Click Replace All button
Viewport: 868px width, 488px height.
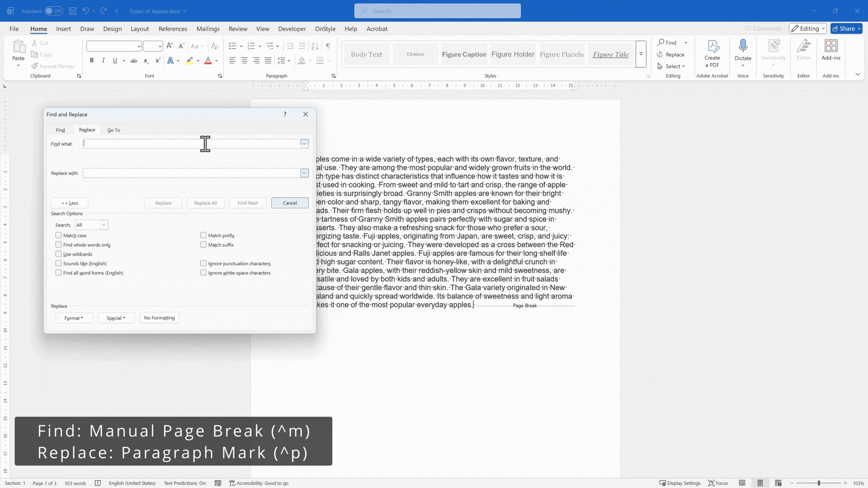point(206,203)
